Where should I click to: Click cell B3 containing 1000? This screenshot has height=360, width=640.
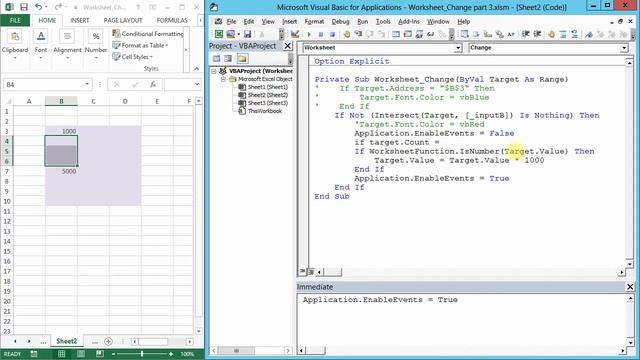point(61,131)
